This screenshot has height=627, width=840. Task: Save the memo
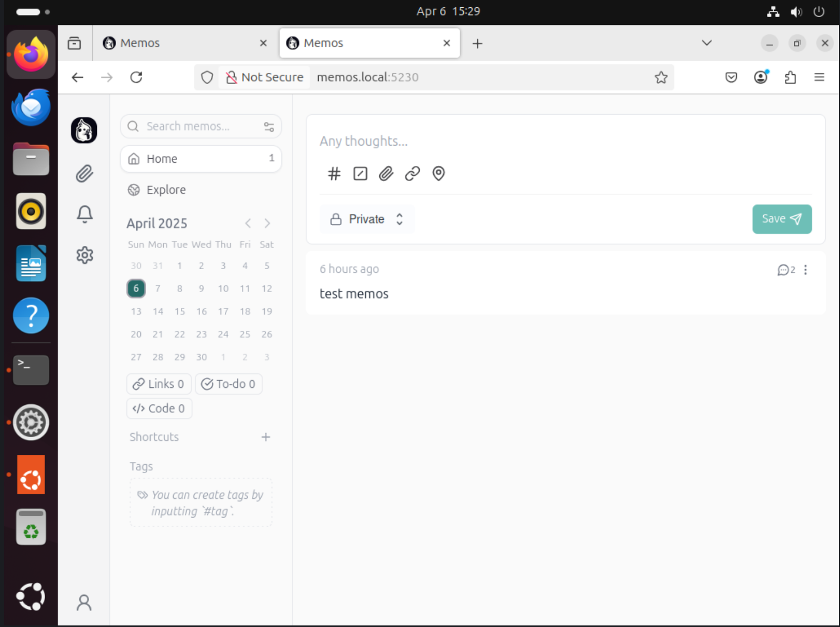click(x=782, y=219)
